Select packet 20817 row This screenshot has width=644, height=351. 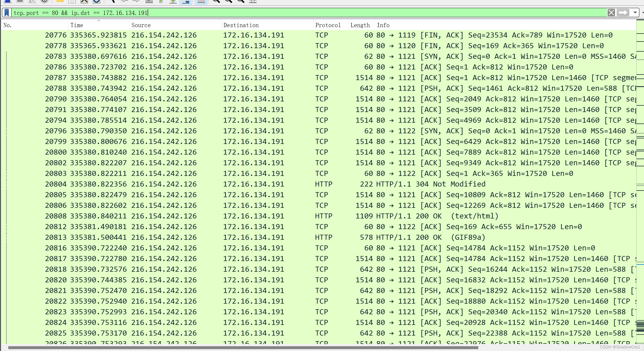click(319, 259)
